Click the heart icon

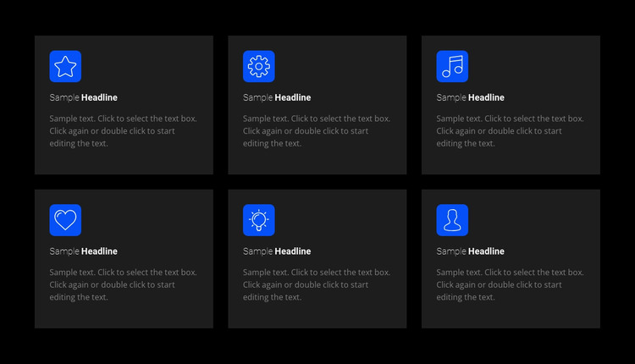point(65,220)
